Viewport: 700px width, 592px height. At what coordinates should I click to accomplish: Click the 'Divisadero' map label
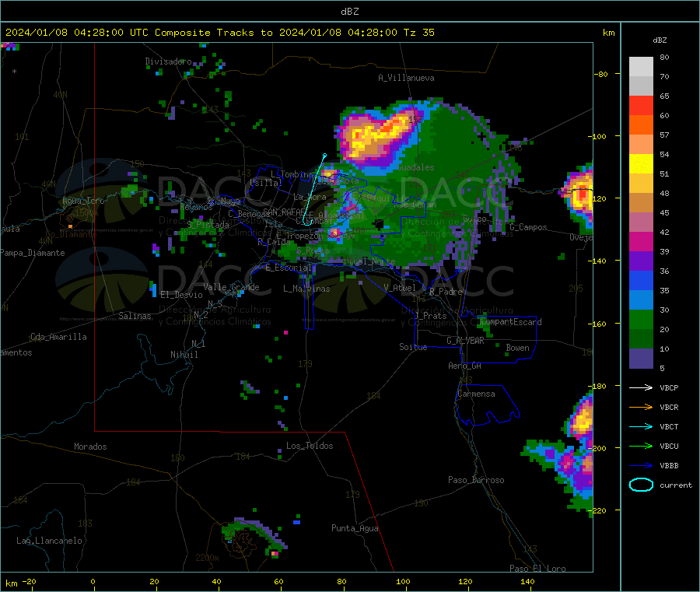pos(168,61)
